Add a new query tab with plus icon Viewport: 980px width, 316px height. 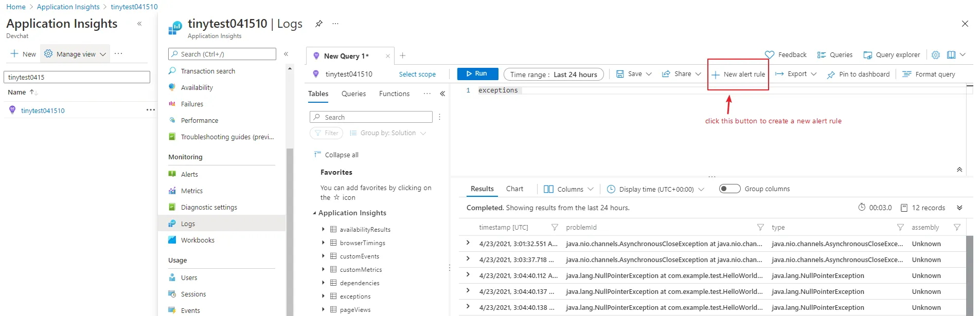click(x=403, y=55)
